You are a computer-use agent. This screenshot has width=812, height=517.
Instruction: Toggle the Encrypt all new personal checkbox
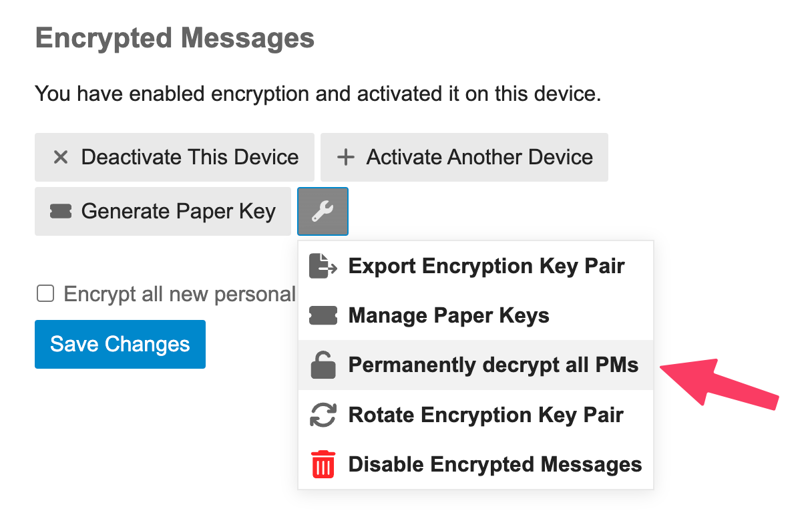coord(45,294)
